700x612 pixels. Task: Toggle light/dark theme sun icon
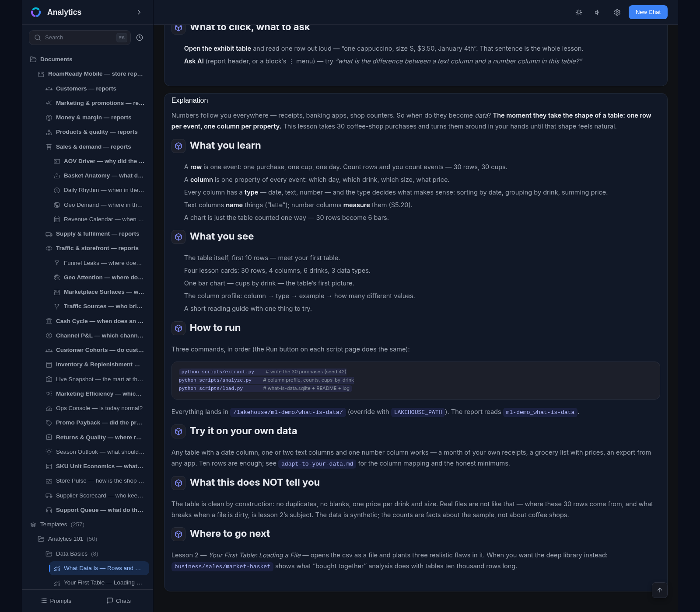point(579,12)
